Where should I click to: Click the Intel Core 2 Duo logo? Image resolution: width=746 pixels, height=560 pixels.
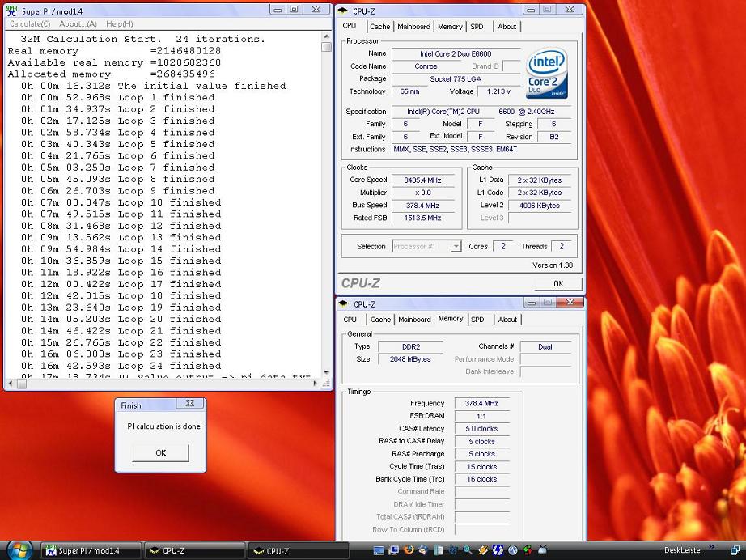pyautogui.click(x=547, y=73)
